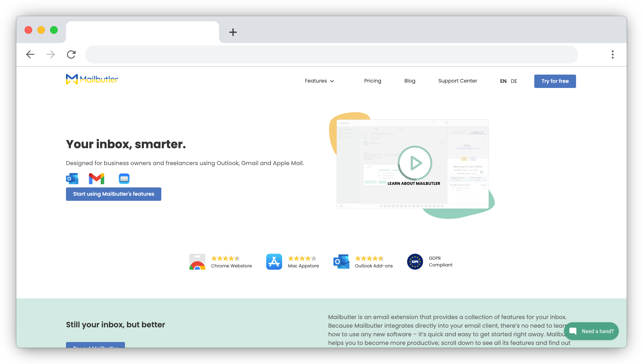Click the Chrome Webstore rating stars
Image resolution: width=643 pixels, height=364 pixels.
click(x=225, y=258)
